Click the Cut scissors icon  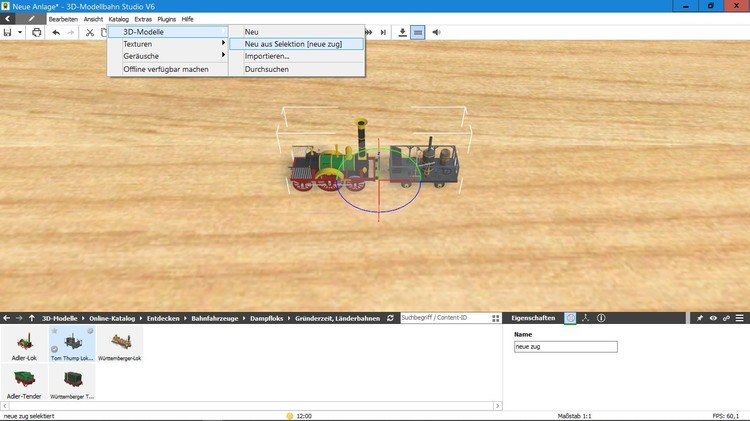[x=89, y=33]
